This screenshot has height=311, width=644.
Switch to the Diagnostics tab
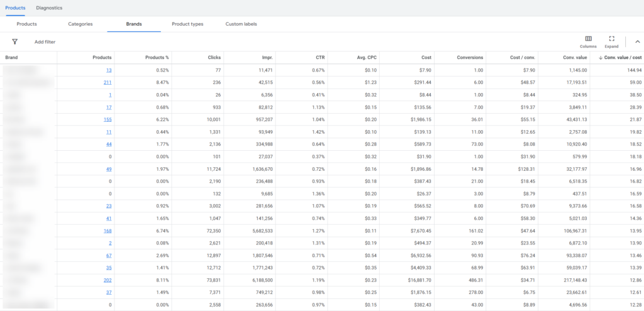click(x=49, y=8)
